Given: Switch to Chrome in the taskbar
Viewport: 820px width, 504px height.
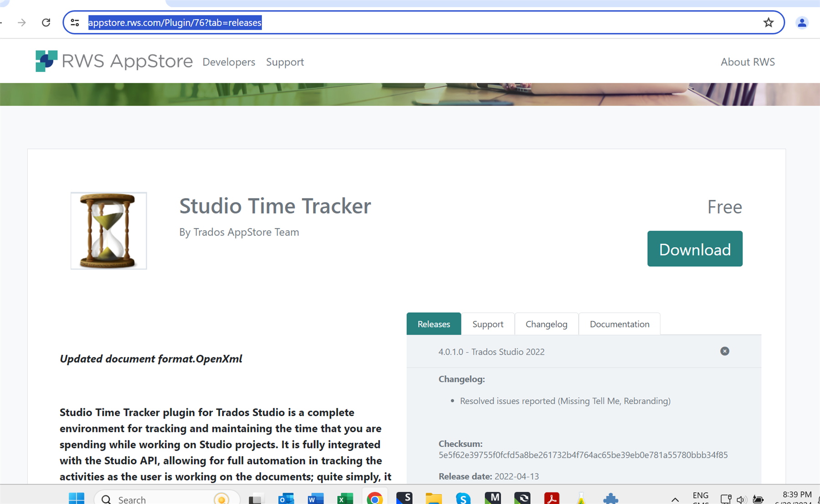Looking at the screenshot, I should coord(374,499).
